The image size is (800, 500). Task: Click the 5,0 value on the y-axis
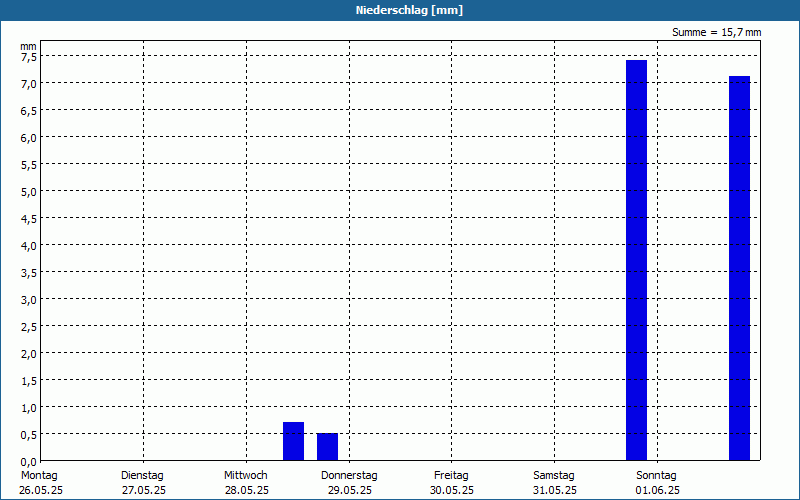[29, 192]
